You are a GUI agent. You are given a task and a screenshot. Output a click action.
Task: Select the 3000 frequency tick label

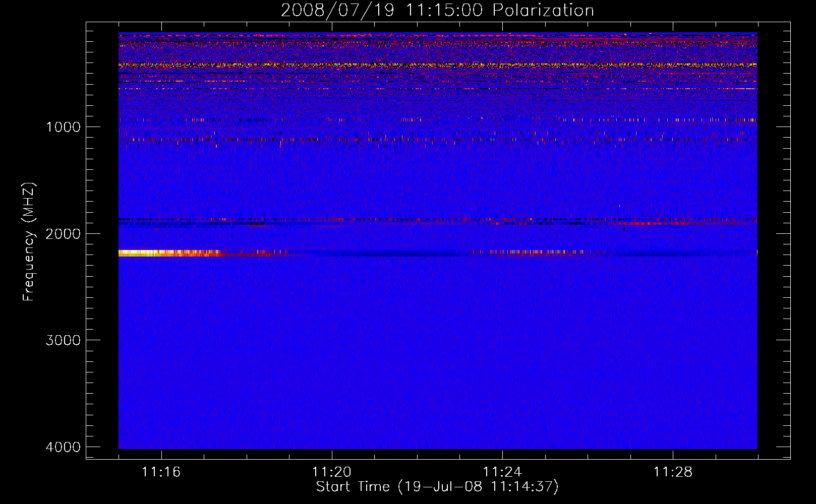63,340
